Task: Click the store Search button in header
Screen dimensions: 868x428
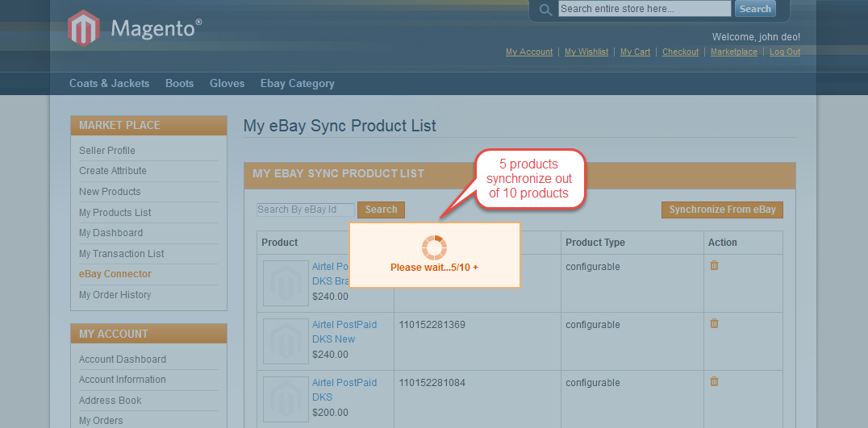Action: click(755, 9)
